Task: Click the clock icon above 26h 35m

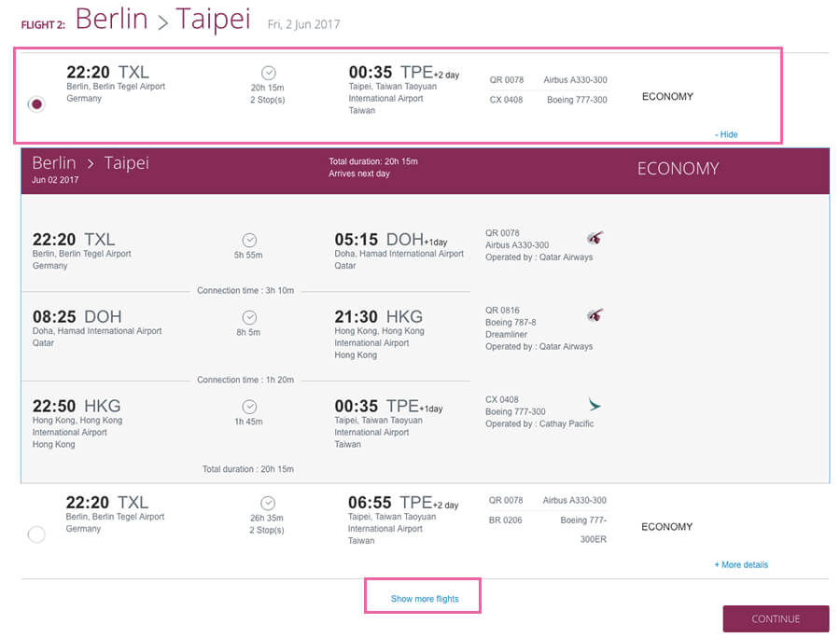Action: (268, 503)
